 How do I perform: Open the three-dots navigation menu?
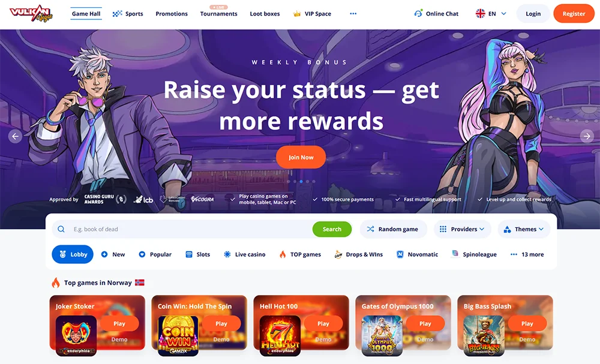(353, 13)
